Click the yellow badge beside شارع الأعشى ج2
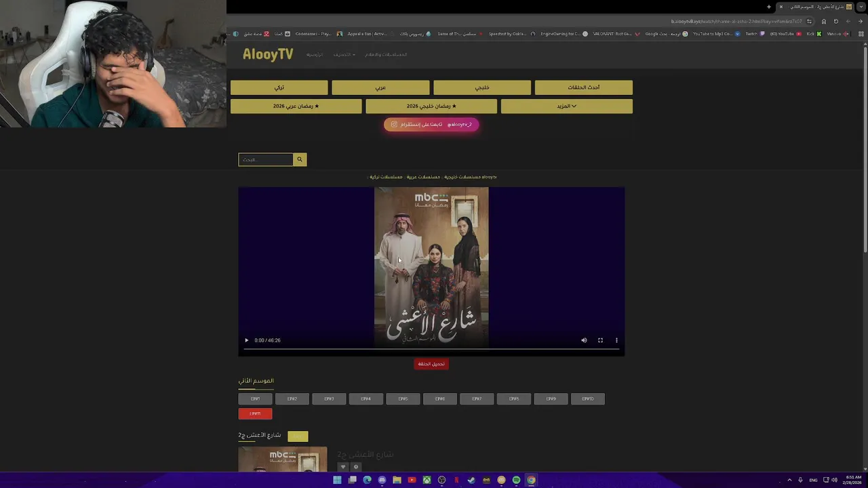Viewport: 868px width, 488px height. 298,436
